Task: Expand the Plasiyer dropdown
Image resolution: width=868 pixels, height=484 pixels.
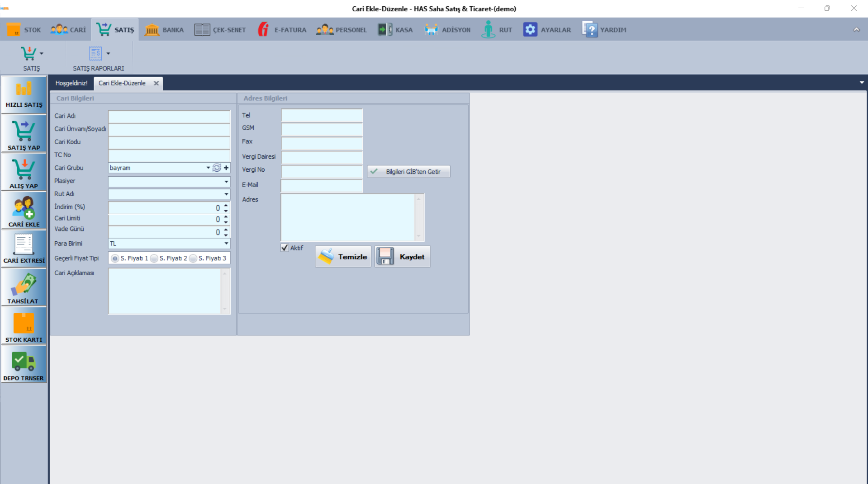Action: [x=226, y=182]
